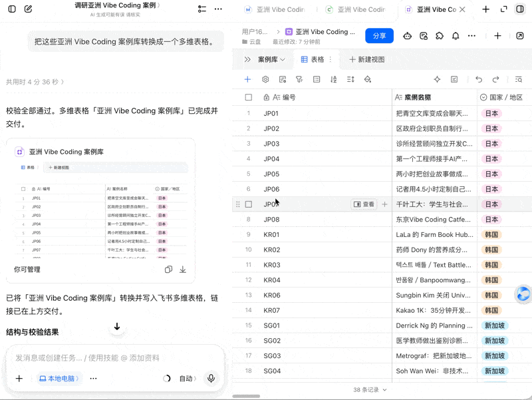Open the A-Z sort tool
This screenshot has height=400, width=532.
(x=334, y=79)
